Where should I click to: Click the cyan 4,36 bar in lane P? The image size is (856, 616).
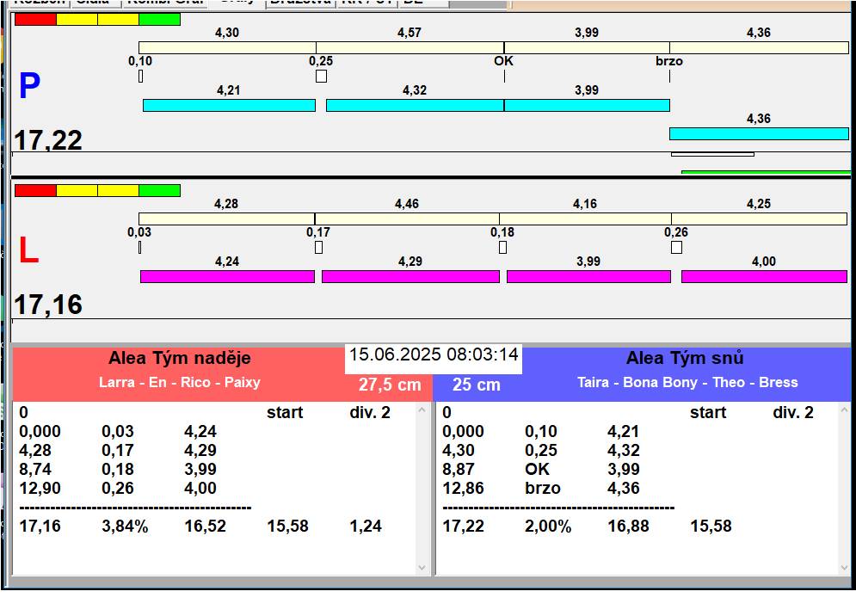pos(759,133)
